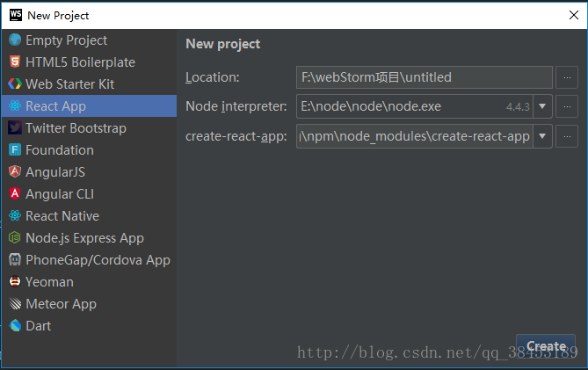The width and height of the screenshot is (588, 370).
Task: Click the Meteor App streak icon
Action: tap(15, 303)
